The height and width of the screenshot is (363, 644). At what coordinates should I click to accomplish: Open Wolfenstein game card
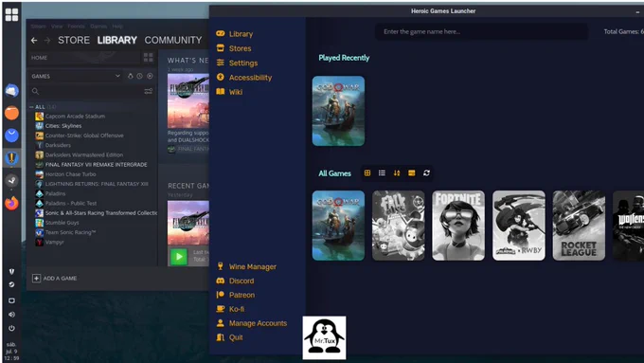click(629, 226)
